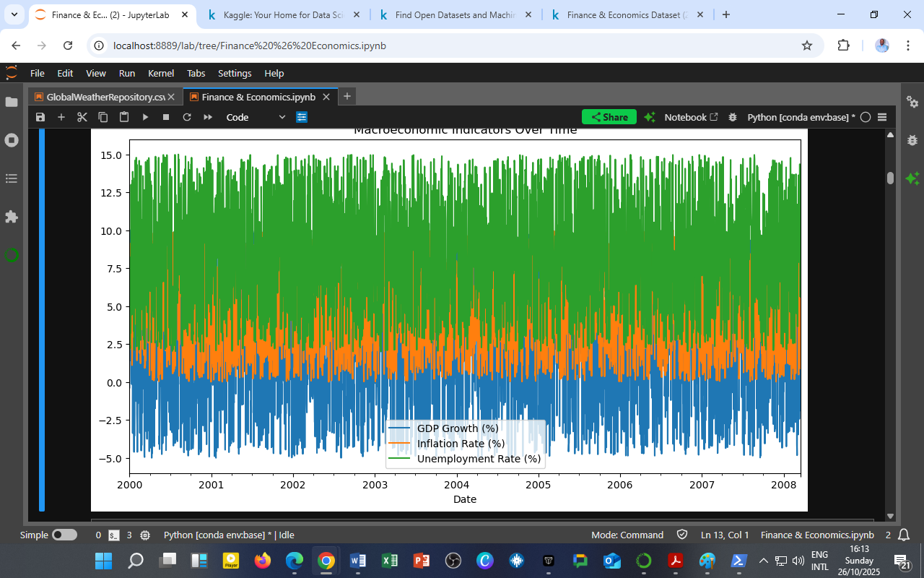
Task: Toggle the kernel status circle indicator
Action: point(866,117)
